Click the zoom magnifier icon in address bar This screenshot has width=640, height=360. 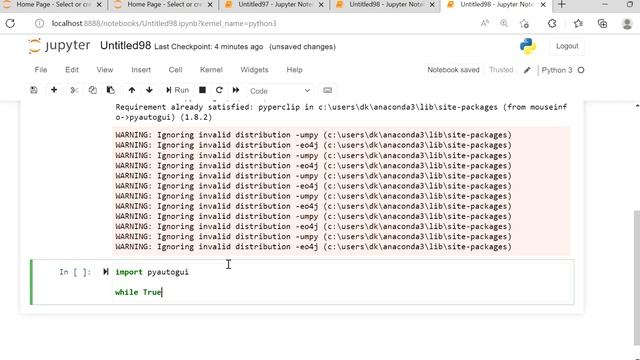(504, 24)
